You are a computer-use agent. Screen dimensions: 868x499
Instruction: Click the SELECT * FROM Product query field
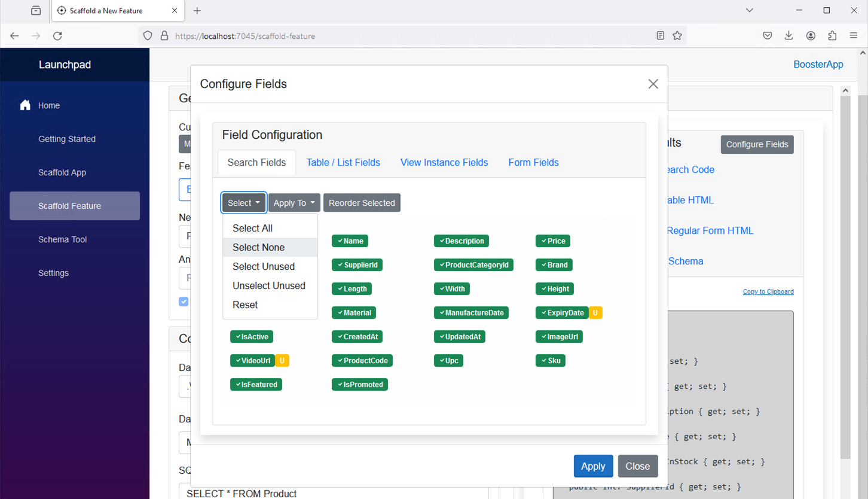335,492
